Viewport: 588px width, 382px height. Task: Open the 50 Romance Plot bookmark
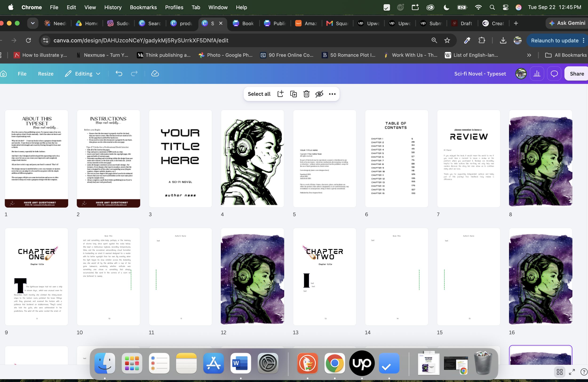pyautogui.click(x=349, y=55)
